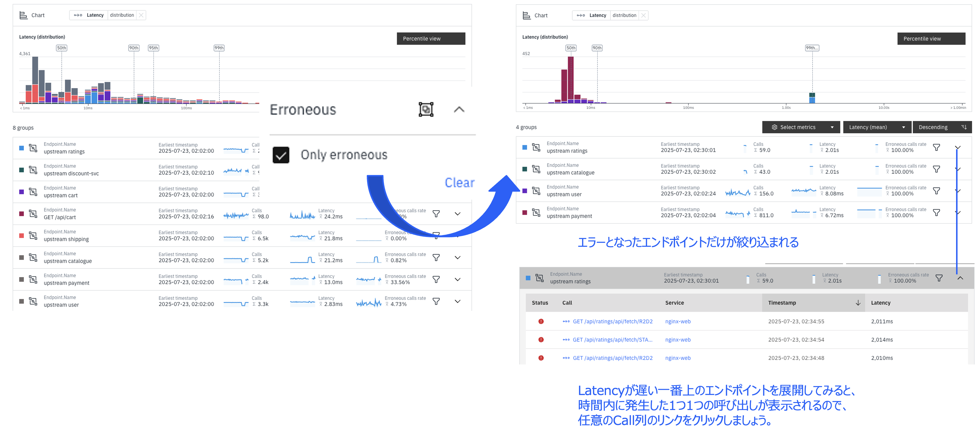Click the Erroneous panel filter-scope icon

426,110
